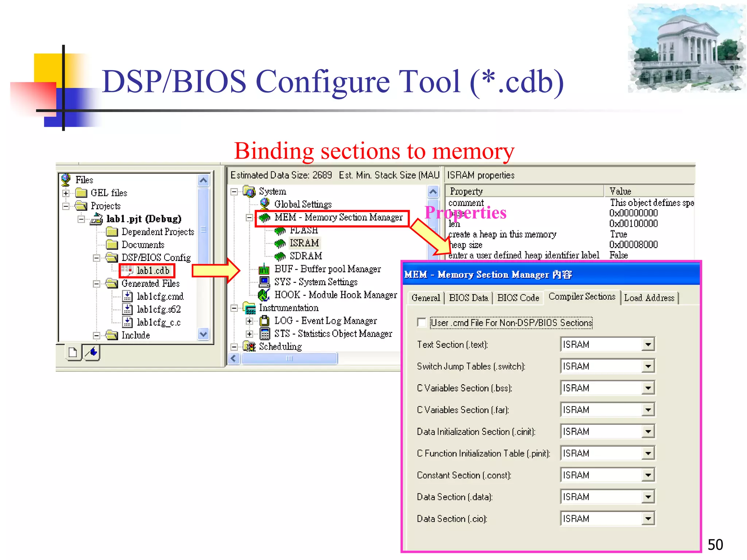Open the Text Section (.text) dropdown

(648, 344)
